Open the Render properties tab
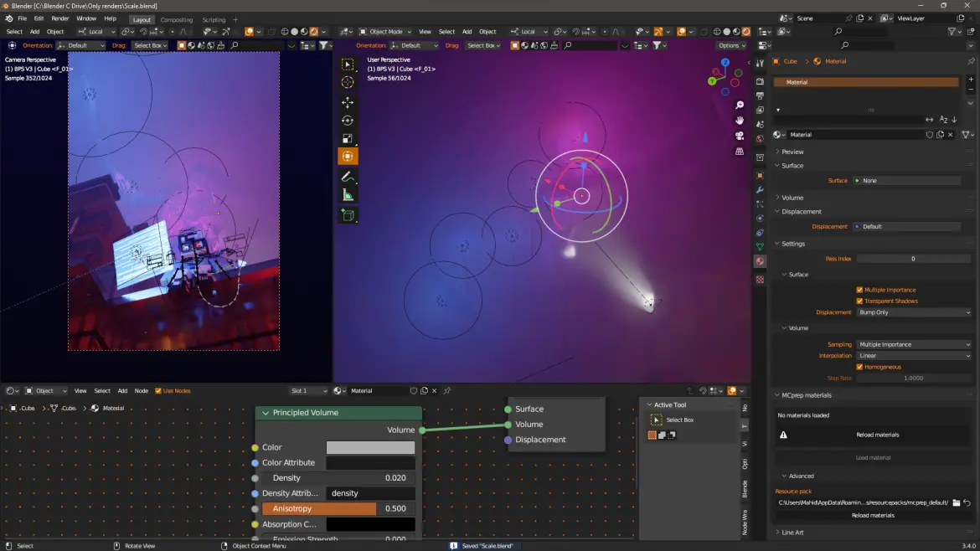 tap(760, 81)
